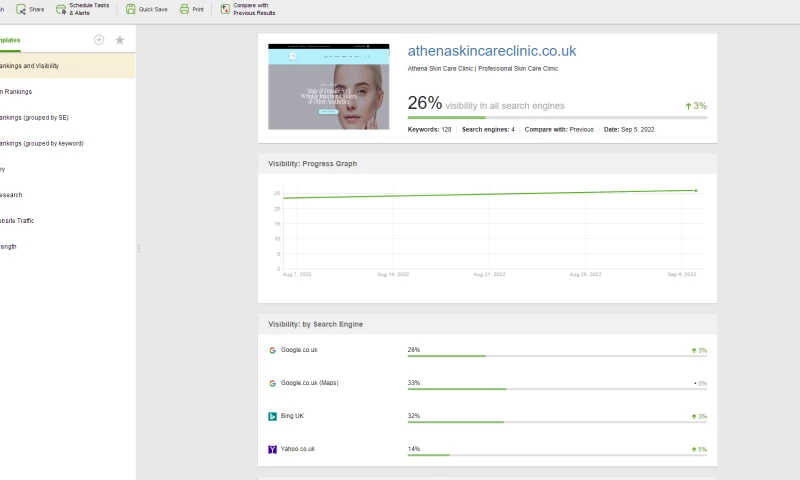The image size is (800, 480).
Task: Click the Quick Save icon
Action: (x=131, y=9)
